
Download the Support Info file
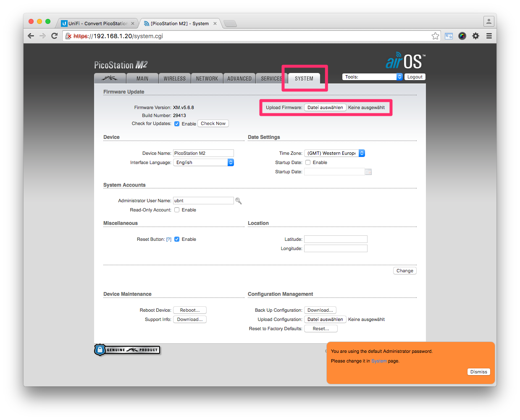coord(190,319)
